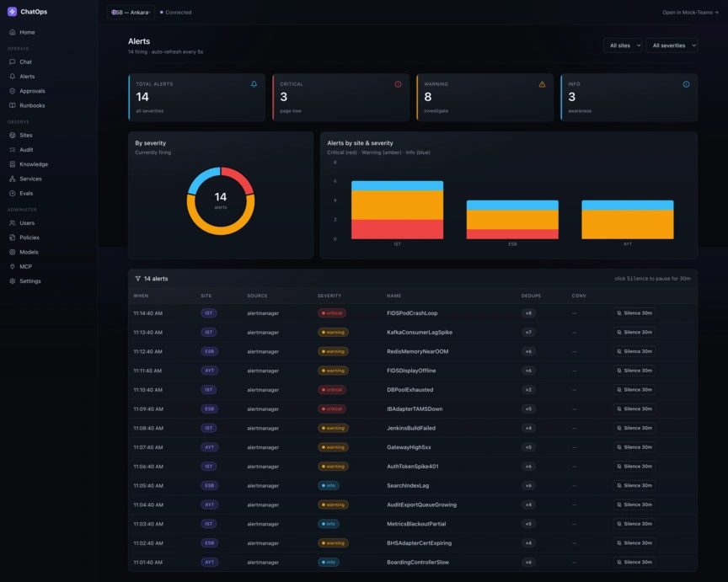Click the bell icon on Total Alerts card
The width and height of the screenshot is (728, 582).
tap(254, 84)
